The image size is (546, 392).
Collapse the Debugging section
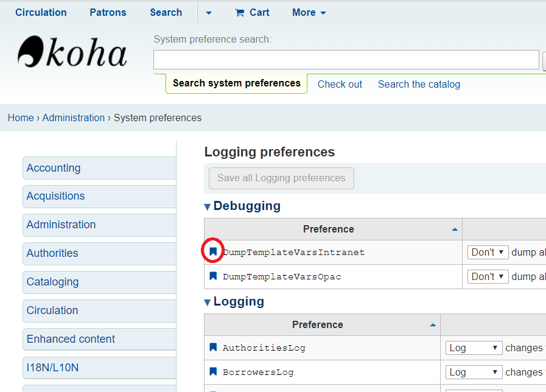tap(208, 207)
